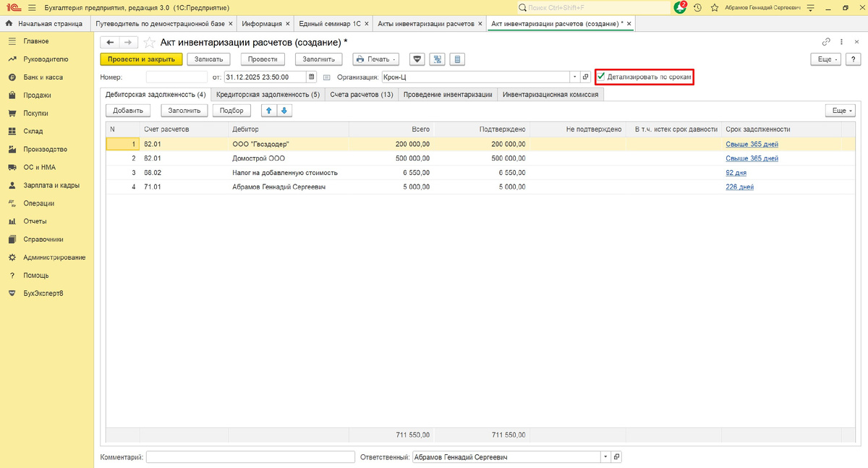
Task: Move row down with blue arrow
Action: (284, 111)
